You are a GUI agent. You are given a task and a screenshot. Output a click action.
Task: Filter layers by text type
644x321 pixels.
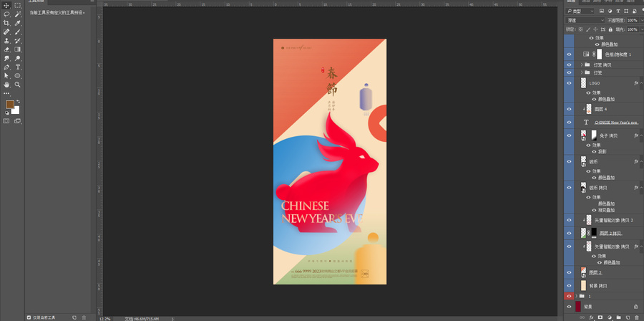click(617, 11)
